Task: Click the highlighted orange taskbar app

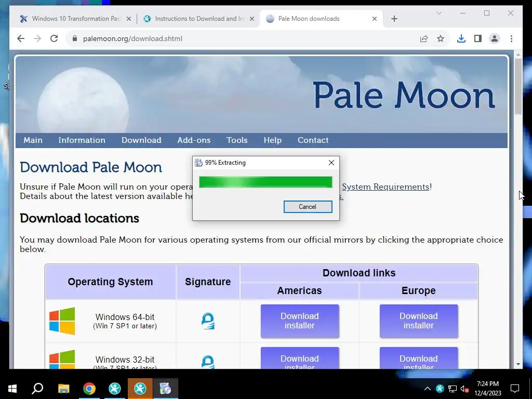Action: pyautogui.click(x=140, y=389)
